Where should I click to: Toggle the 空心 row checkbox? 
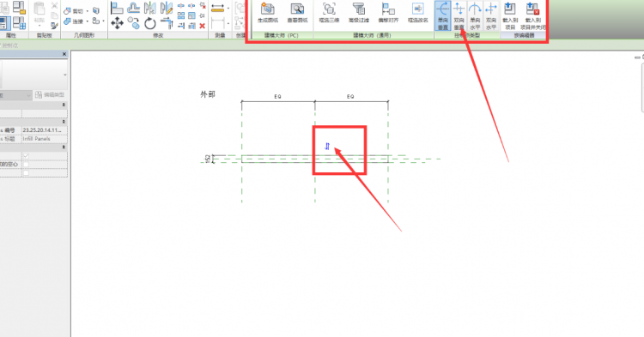[27, 165]
